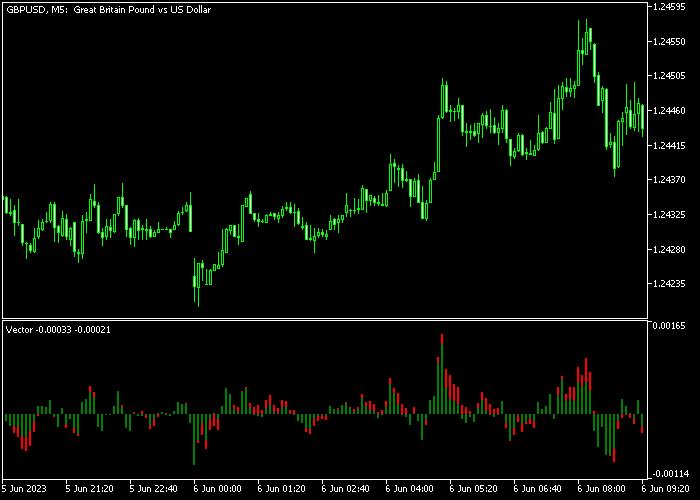Click the highest-reaching candlestick near 1.24580
Viewport: 700px width, 500px height.
(x=586, y=37)
